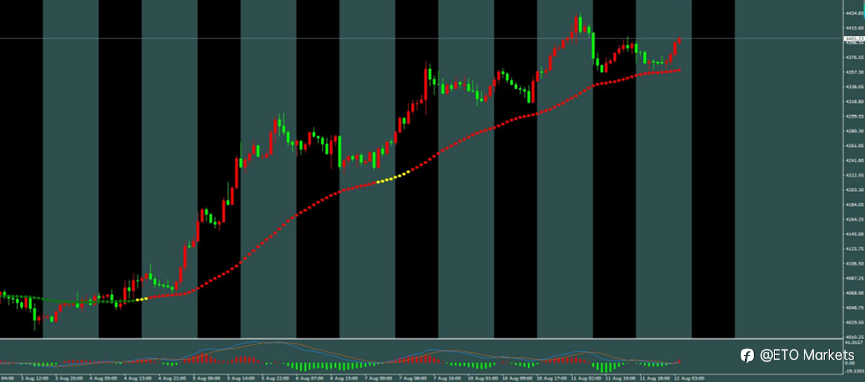Click the 4434.85 price axis label

855,13
